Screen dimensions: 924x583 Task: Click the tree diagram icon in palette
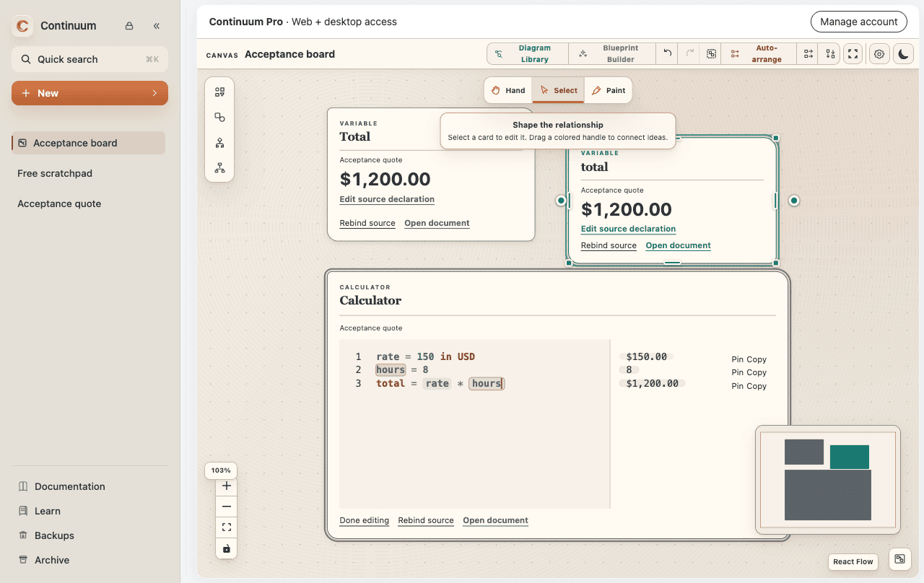click(x=219, y=143)
